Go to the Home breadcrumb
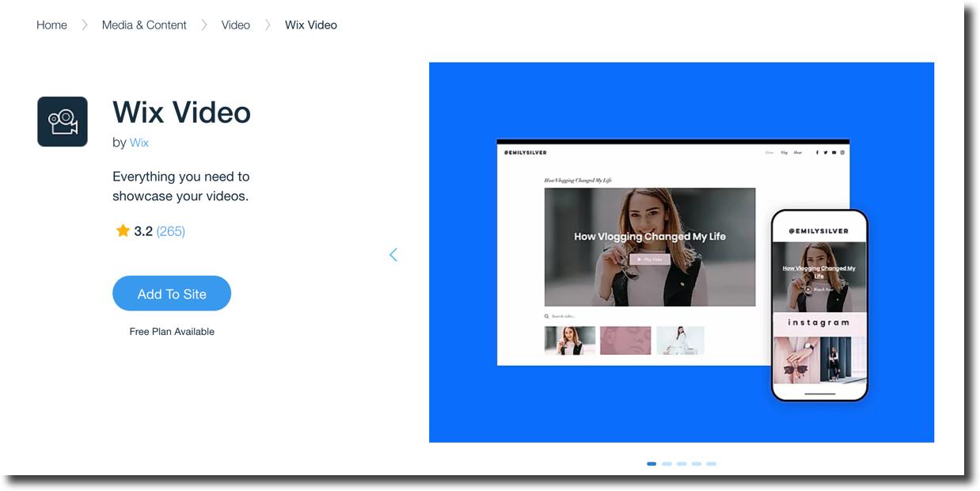The height and width of the screenshot is (491, 980). pyautogui.click(x=51, y=25)
